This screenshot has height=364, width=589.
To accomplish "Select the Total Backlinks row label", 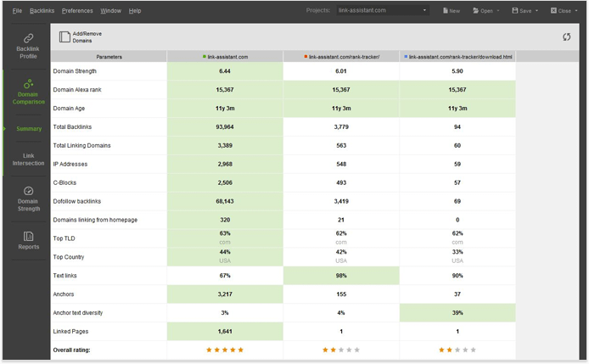I will [72, 126].
